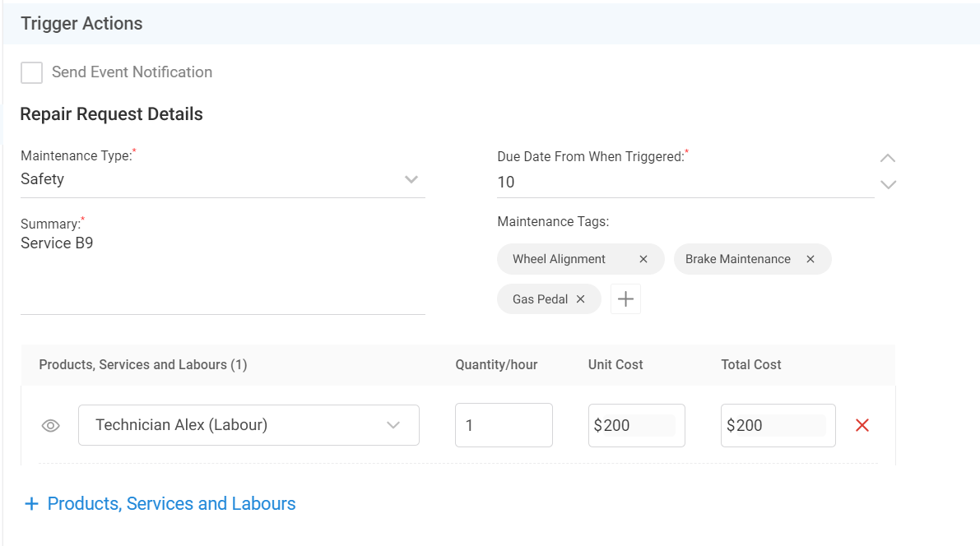Screen dimensions: 980x546
Task: Click the Products, Services and Labours link
Action: pyautogui.click(x=171, y=504)
